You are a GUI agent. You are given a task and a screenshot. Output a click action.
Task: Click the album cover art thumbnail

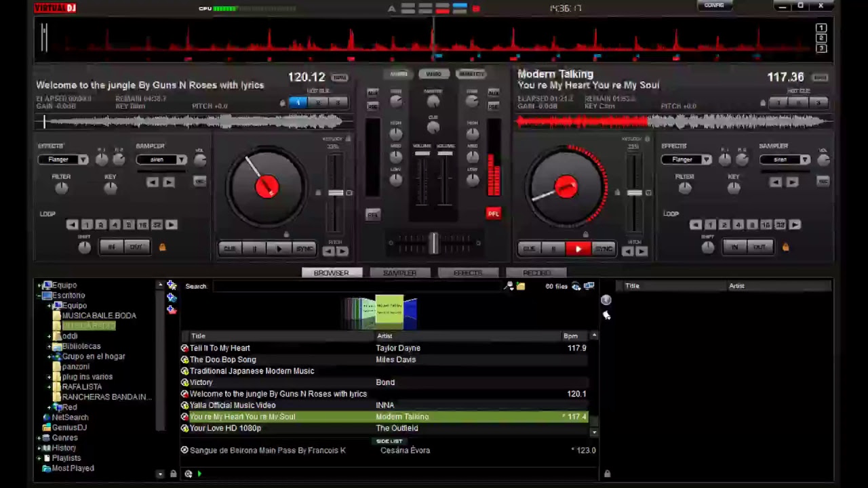point(389,312)
